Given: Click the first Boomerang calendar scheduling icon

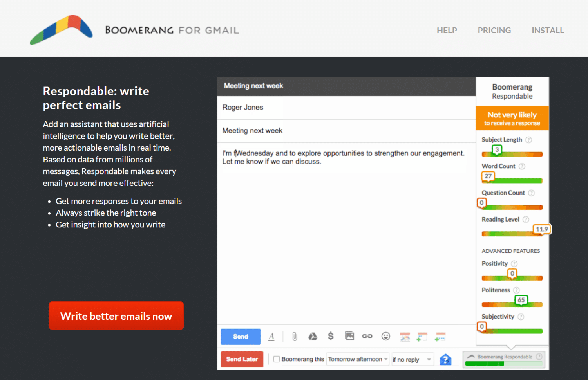Looking at the screenshot, I should point(404,336).
